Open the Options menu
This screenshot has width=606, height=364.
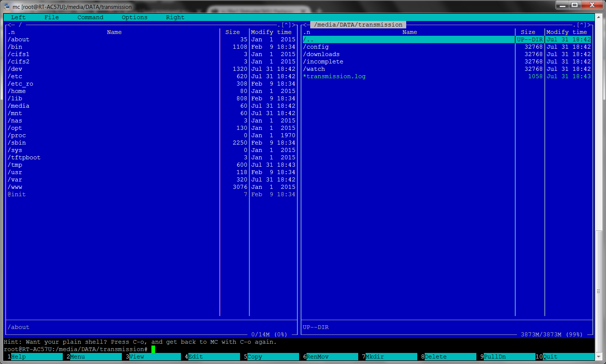click(134, 17)
